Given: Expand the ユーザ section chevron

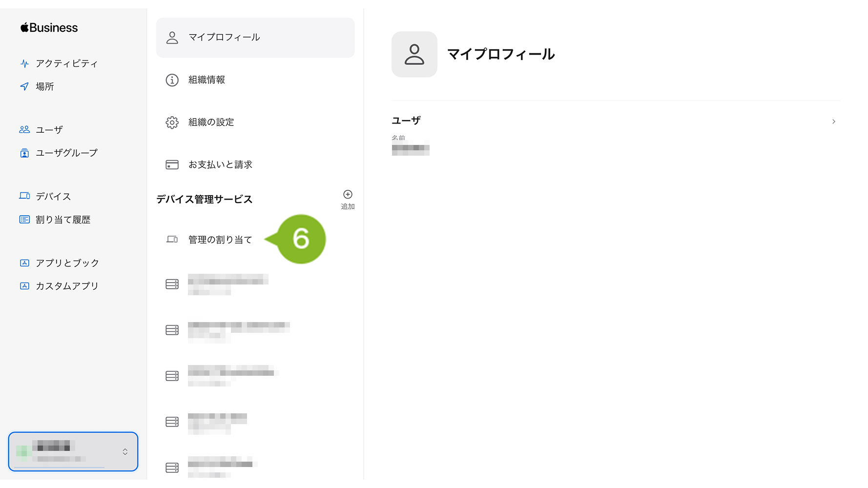Looking at the screenshot, I should pos(833,122).
